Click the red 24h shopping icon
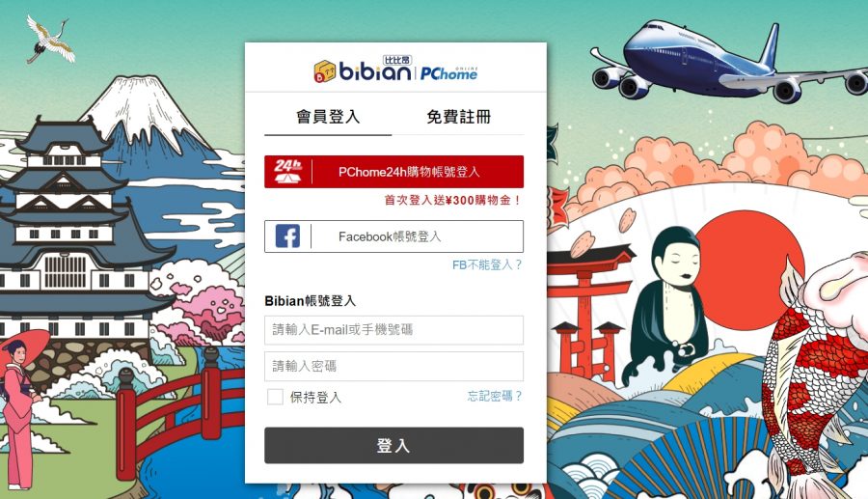This screenshot has width=868, height=499. coord(287,172)
